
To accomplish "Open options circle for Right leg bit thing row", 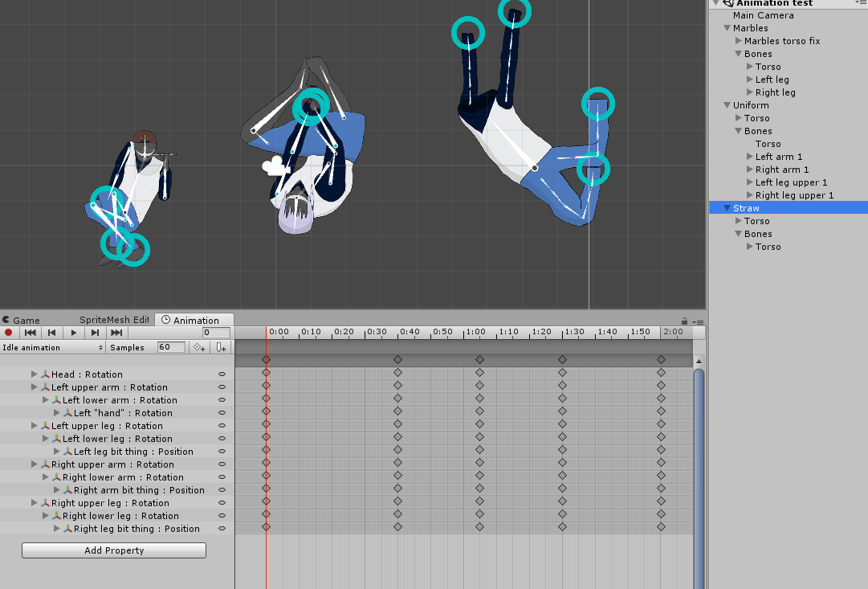I will (x=222, y=529).
